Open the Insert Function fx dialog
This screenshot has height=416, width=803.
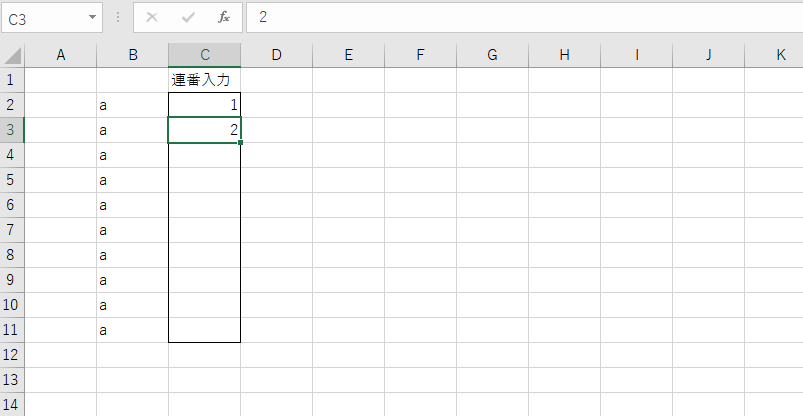coord(224,18)
